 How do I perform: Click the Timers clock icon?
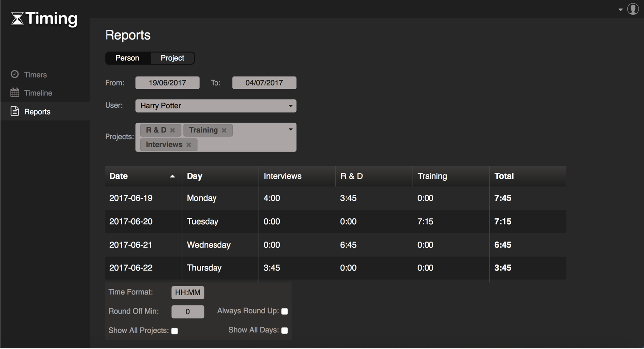[15, 74]
